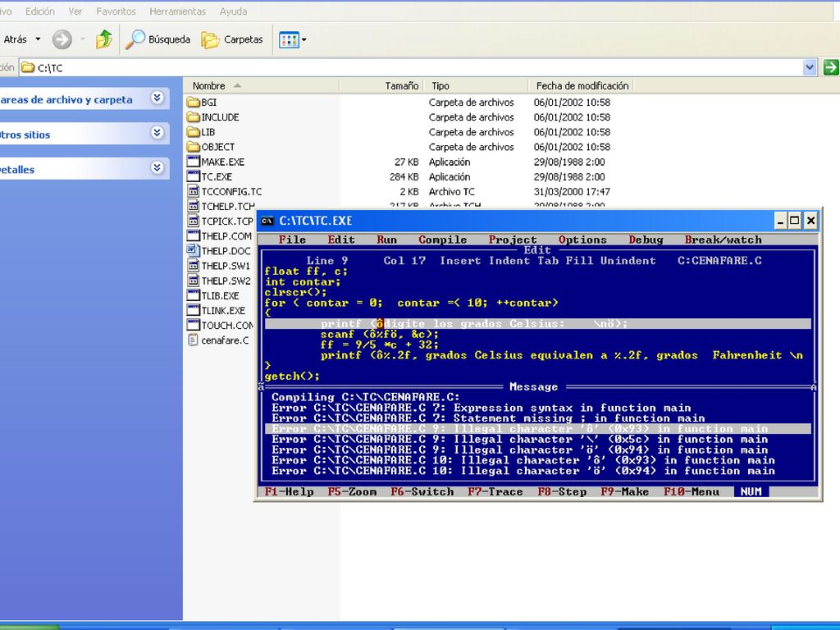
Task: Select the TC.EXE application icon
Action: point(193,177)
